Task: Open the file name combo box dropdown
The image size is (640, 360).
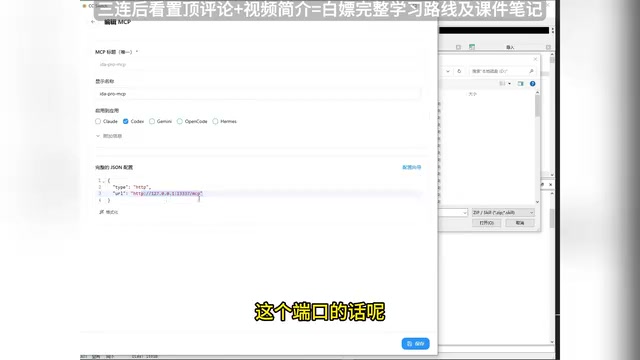Action: tap(464, 213)
